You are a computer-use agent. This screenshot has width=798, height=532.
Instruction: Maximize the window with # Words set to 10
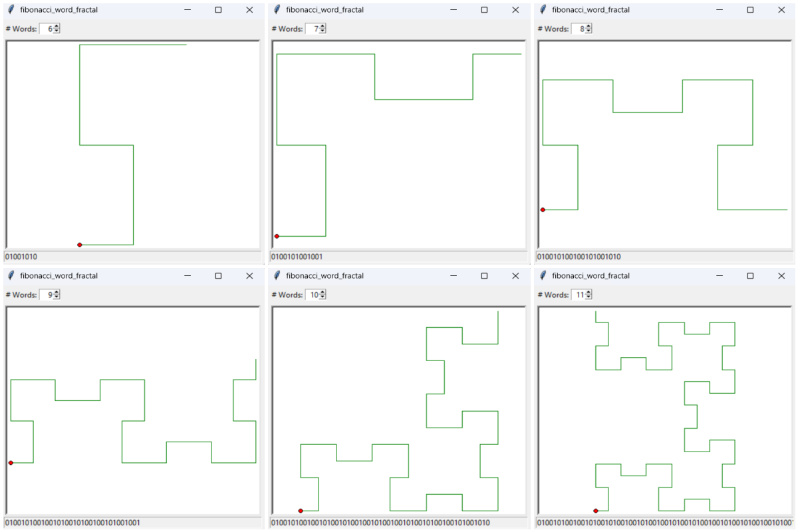(484, 276)
